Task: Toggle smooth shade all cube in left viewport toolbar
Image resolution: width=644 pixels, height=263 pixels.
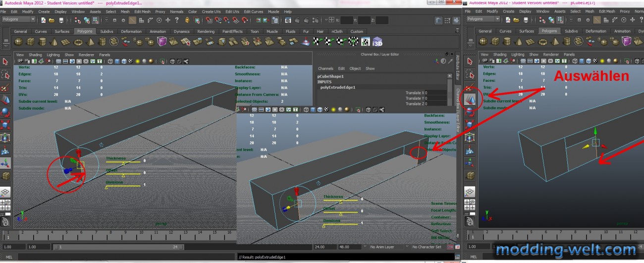Action: [117, 62]
